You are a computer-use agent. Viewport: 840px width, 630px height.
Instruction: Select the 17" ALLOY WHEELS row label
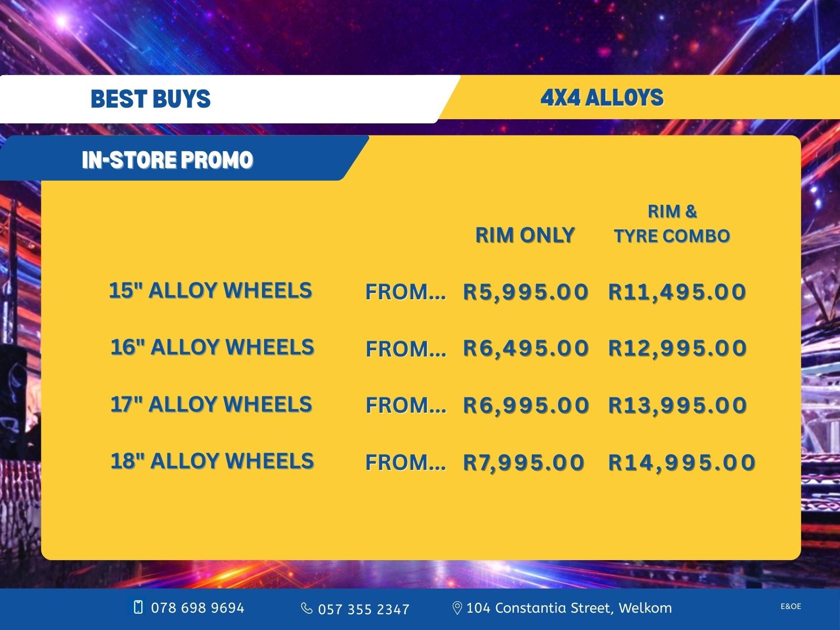coord(211,404)
